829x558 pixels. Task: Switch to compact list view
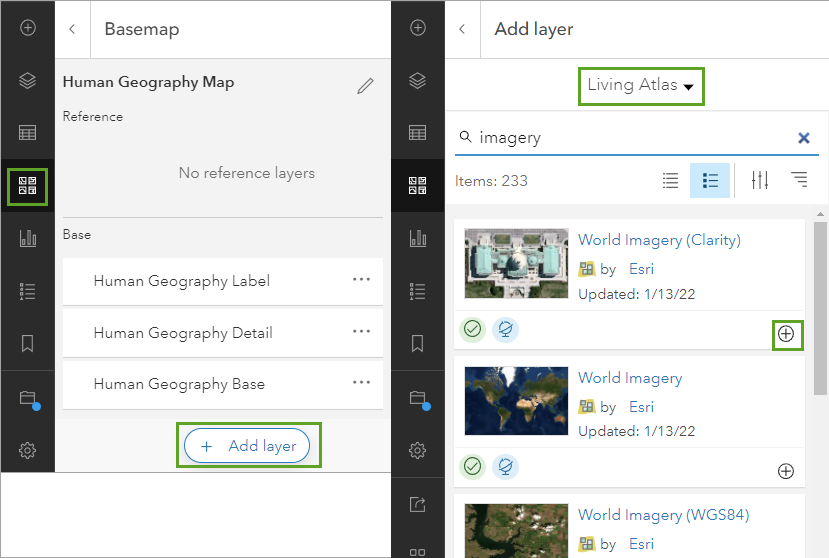pos(671,181)
